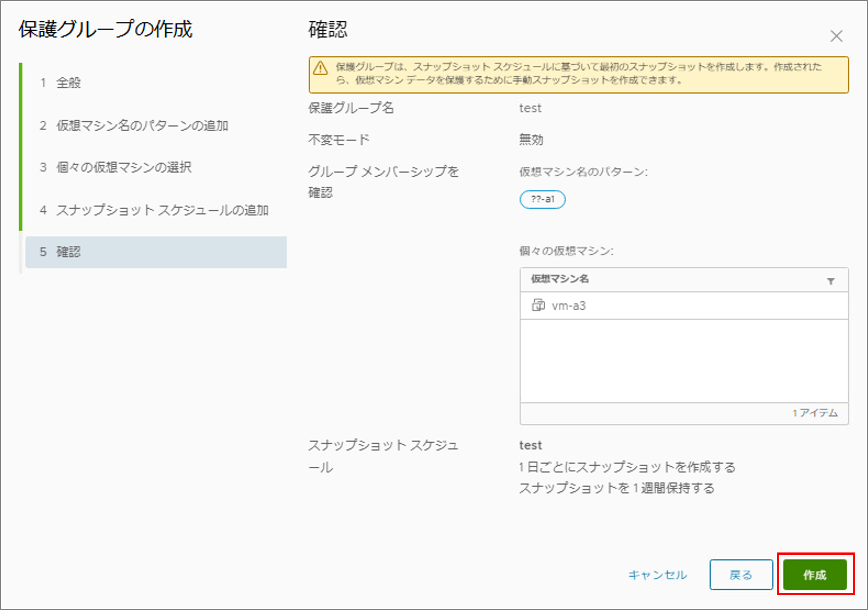Select step 5 確認

[156, 252]
